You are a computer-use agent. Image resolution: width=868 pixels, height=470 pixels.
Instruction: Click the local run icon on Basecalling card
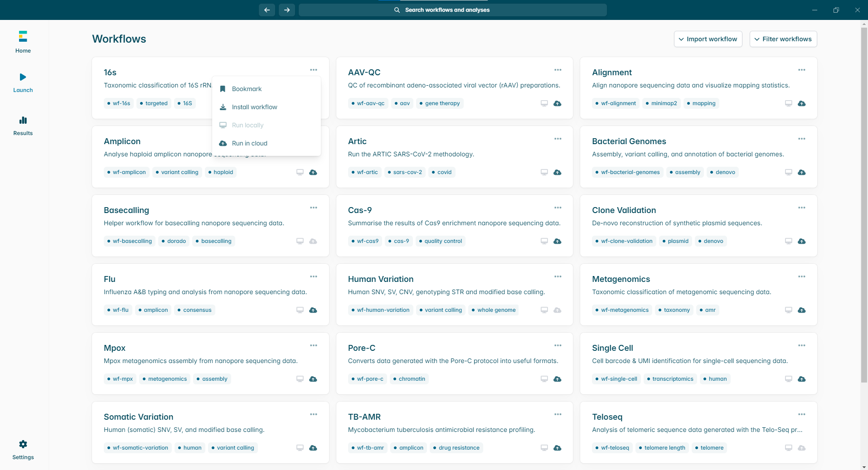tap(300, 241)
